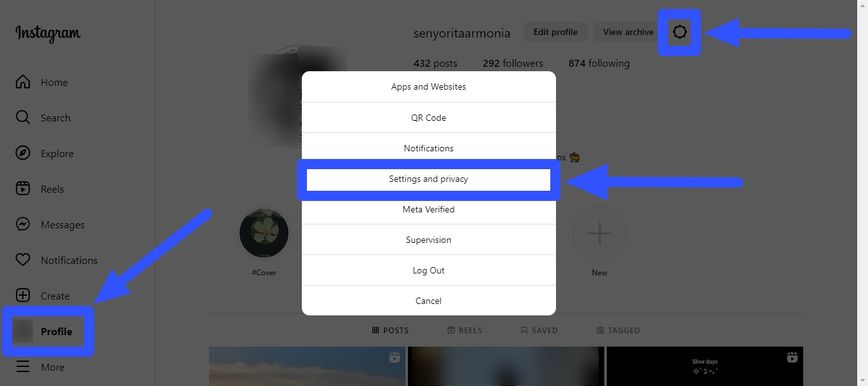Add a New story highlight
This screenshot has width=868, height=386.
[x=599, y=233]
